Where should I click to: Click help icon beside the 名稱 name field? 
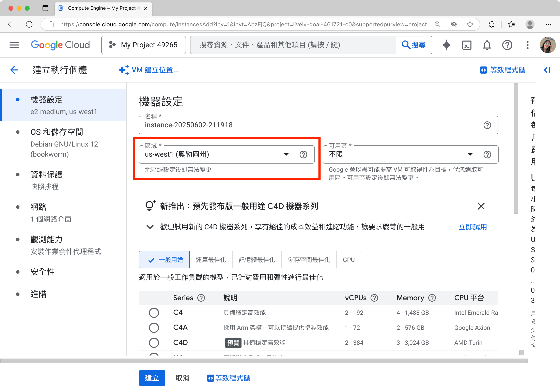487,125
